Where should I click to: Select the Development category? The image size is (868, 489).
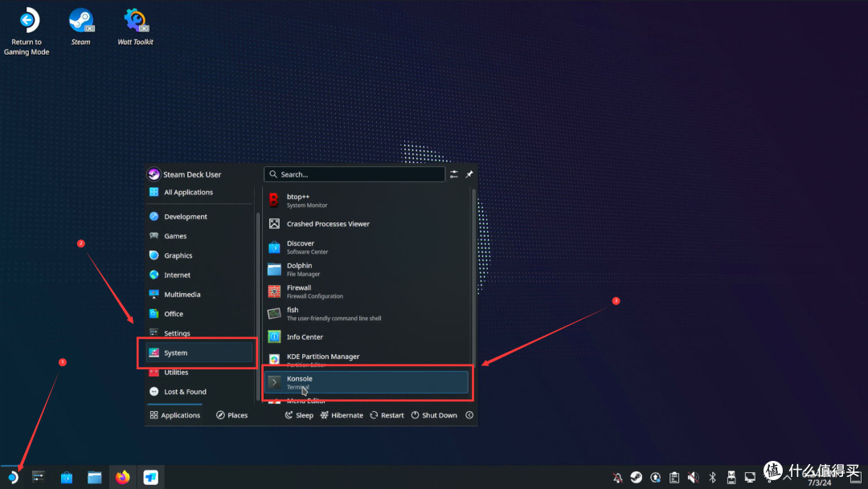199,216
